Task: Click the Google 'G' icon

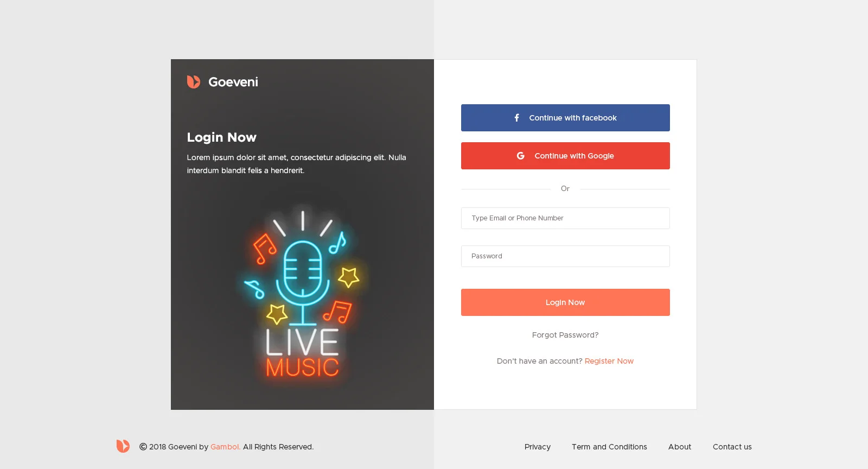Action: [521, 156]
